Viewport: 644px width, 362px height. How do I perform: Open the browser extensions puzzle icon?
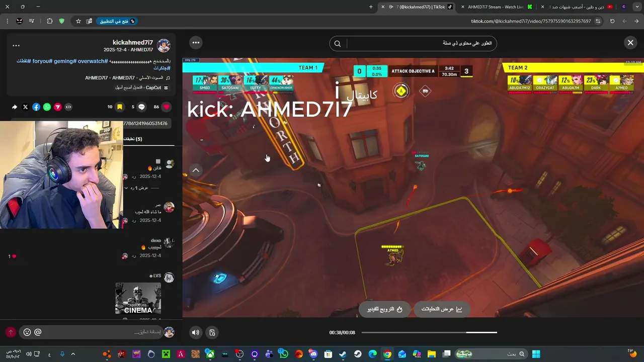tap(50, 21)
